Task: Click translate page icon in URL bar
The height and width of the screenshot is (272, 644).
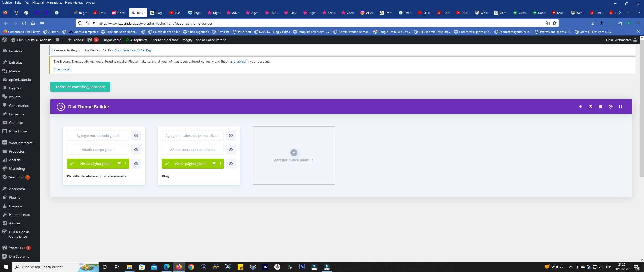Action: pyautogui.click(x=547, y=23)
